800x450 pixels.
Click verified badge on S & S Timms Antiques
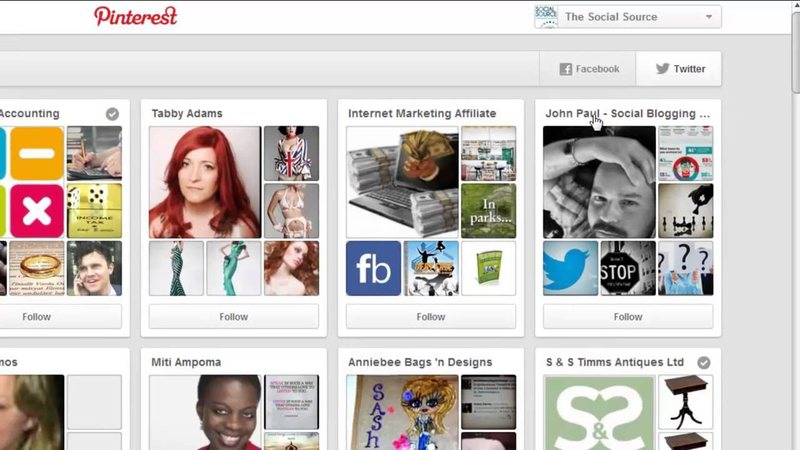[x=704, y=362]
